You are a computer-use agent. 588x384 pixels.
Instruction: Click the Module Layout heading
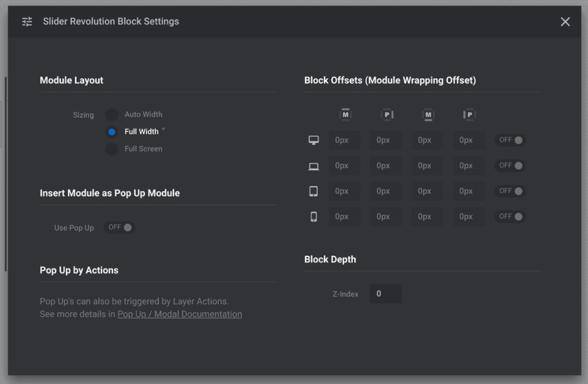pyautogui.click(x=72, y=80)
